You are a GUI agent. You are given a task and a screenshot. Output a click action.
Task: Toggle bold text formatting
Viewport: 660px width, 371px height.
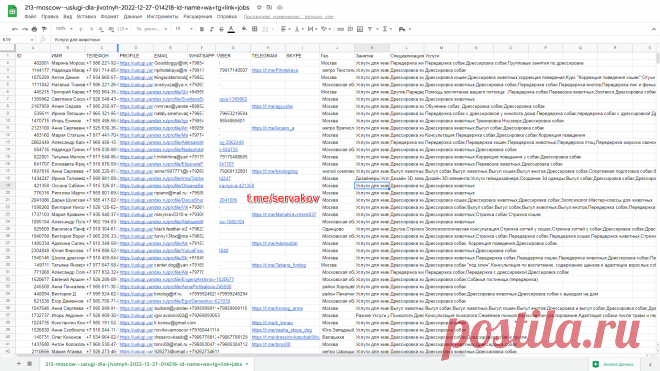pyautogui.click(x=202, y=29)
